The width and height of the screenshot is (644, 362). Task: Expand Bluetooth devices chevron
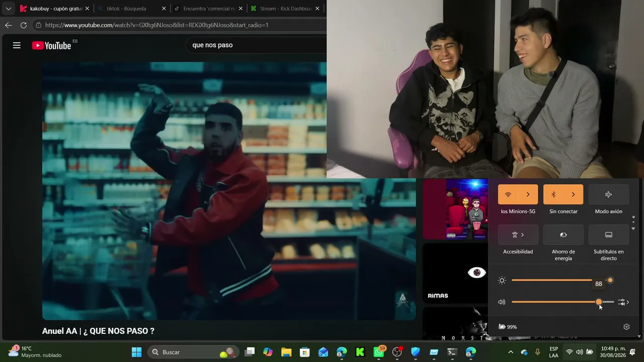click(573, 195)
